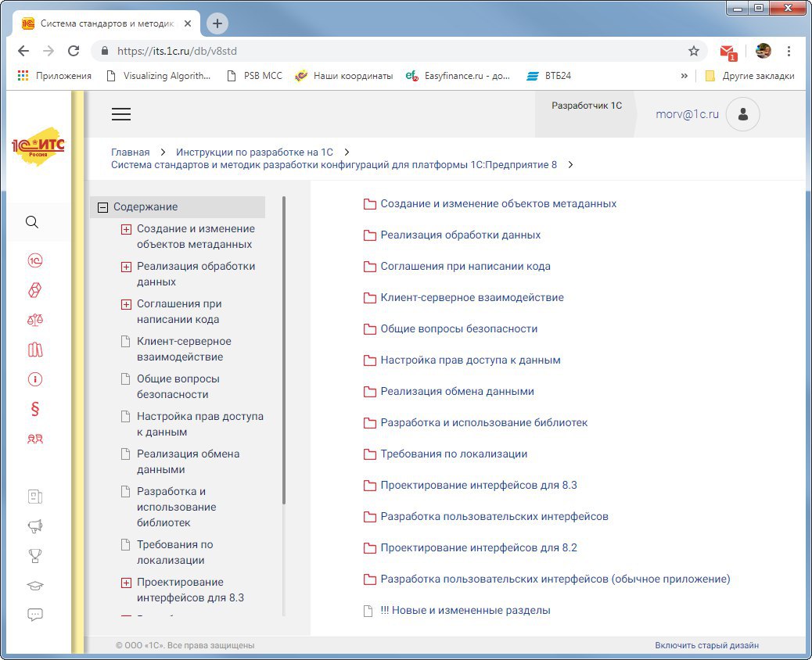The width and height of the screenshot is (812, 660).
Task: Select Общие вопросы безопасности in tree
Action: click(x=178, y=386)
